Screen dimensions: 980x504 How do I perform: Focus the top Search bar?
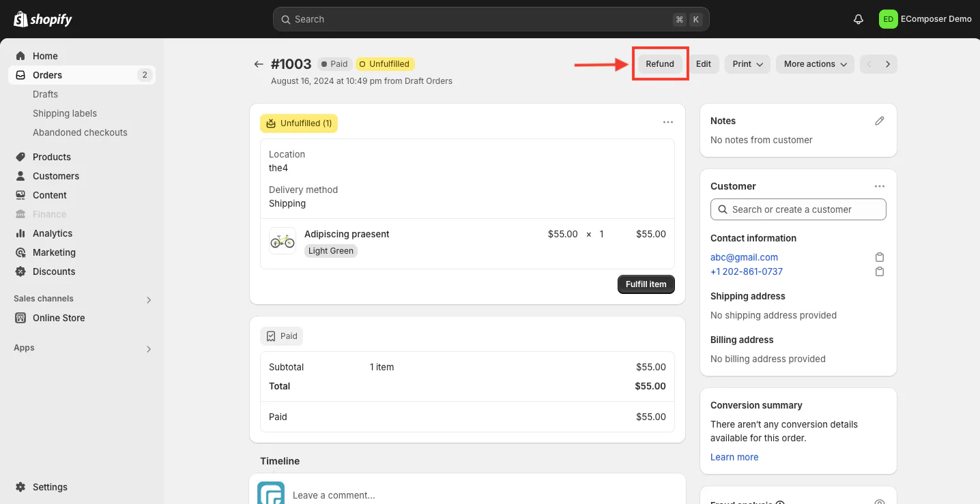click(x=491, y=19)
